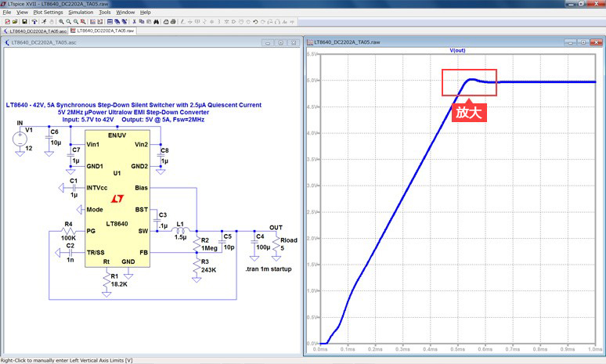Open the Plot Settings menu

point(48,13)
